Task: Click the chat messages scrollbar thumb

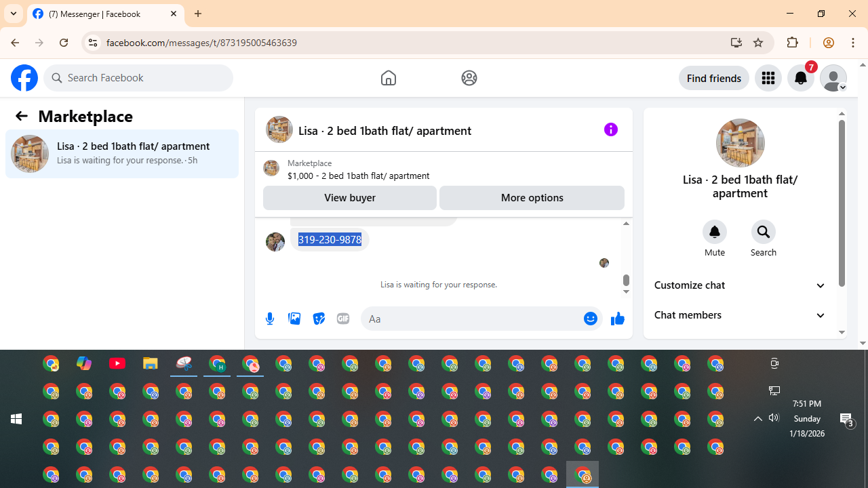Action: pyautogui.click(x=626, y=281)
